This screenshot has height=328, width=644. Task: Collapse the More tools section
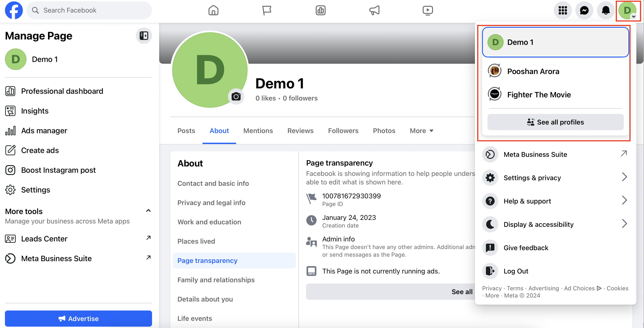[x=148, y=211]
